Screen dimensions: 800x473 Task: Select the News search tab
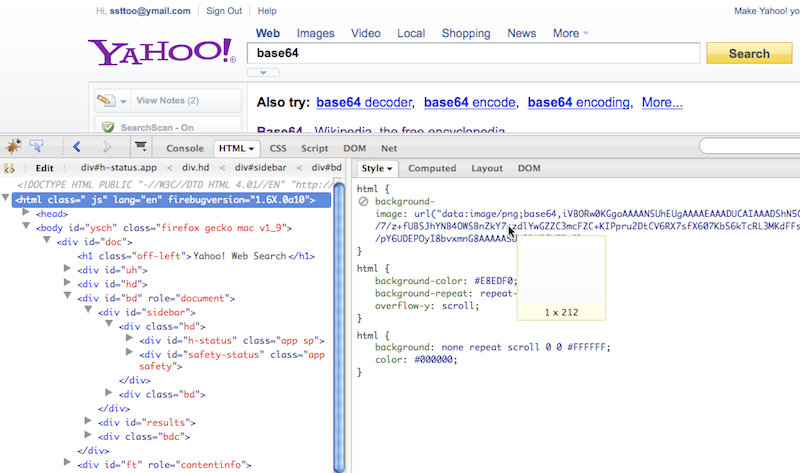tap(521, 33)
